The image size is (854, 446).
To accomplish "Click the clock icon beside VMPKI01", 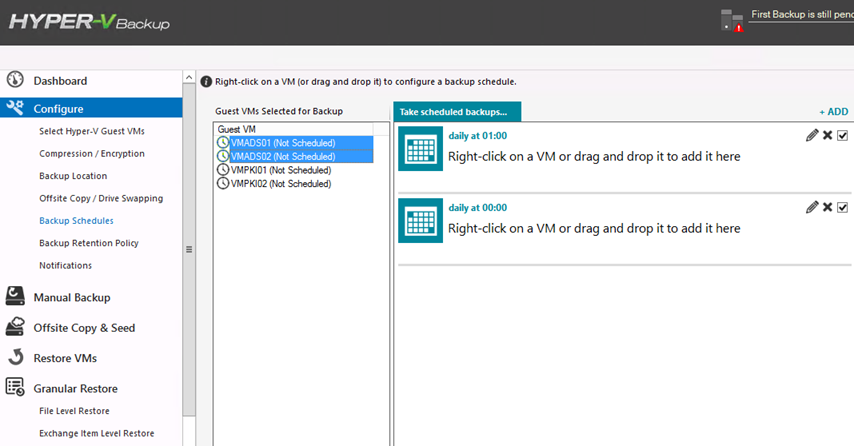I will (x=223, y=170).
